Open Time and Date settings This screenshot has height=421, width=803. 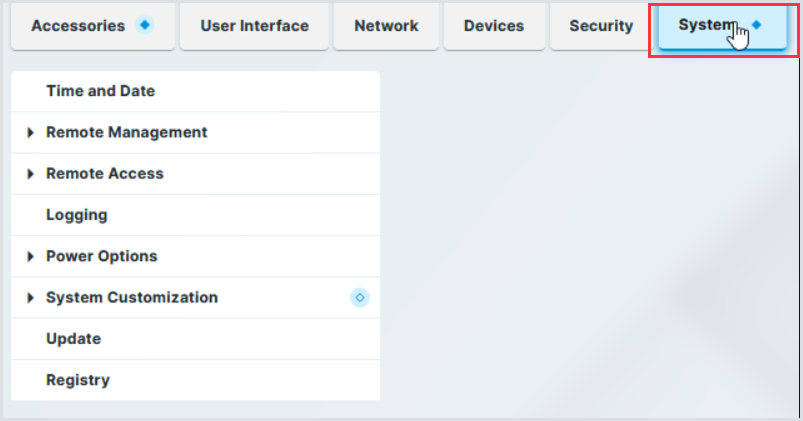pyautogui.click(x=100, y=91)
